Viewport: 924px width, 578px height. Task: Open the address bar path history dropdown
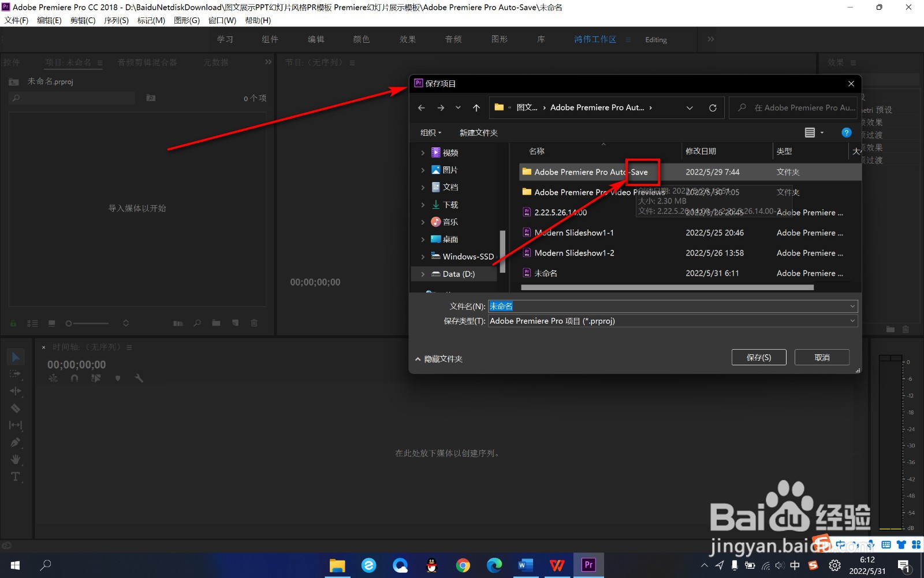(690, 108)
